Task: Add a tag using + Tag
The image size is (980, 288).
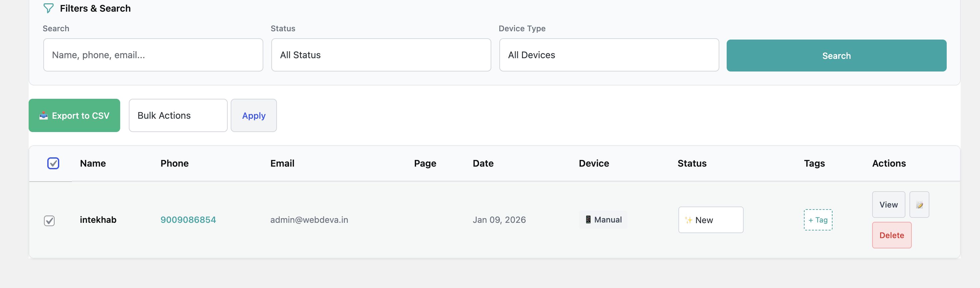Action: pyautogui.click(x=818, y=220)
